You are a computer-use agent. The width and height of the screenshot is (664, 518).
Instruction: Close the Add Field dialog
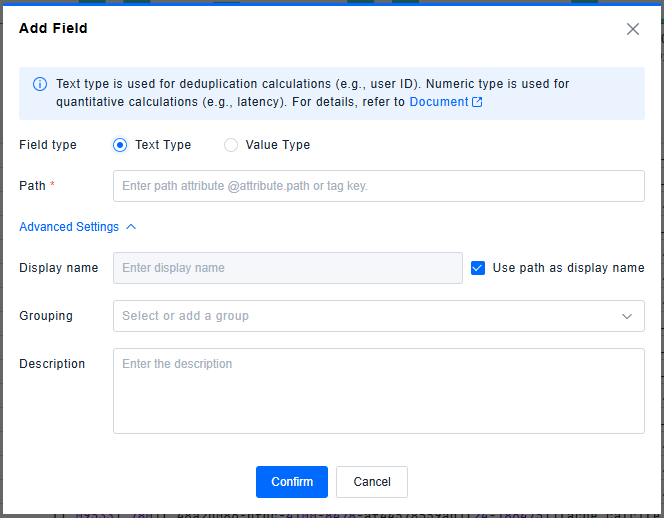632,29
